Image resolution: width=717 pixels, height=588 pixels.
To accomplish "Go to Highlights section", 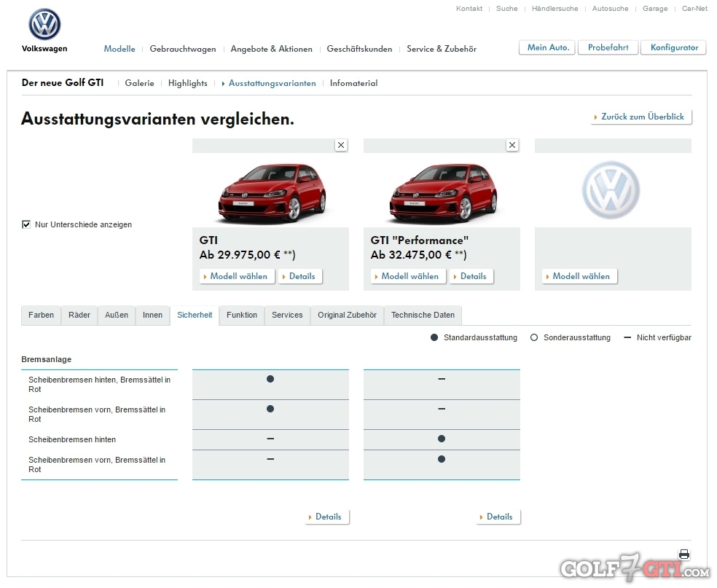I will [188, 83].
